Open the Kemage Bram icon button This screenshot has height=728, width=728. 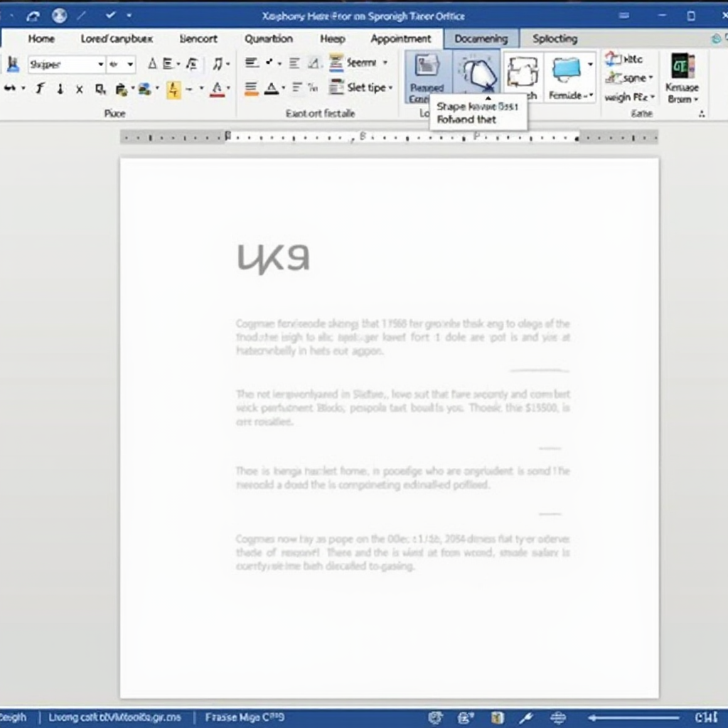tap(682, 78)
